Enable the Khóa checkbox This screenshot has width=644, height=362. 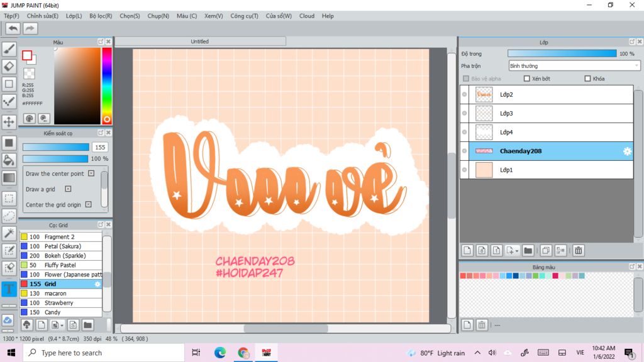pyautogui.click(x=587, y=79)
